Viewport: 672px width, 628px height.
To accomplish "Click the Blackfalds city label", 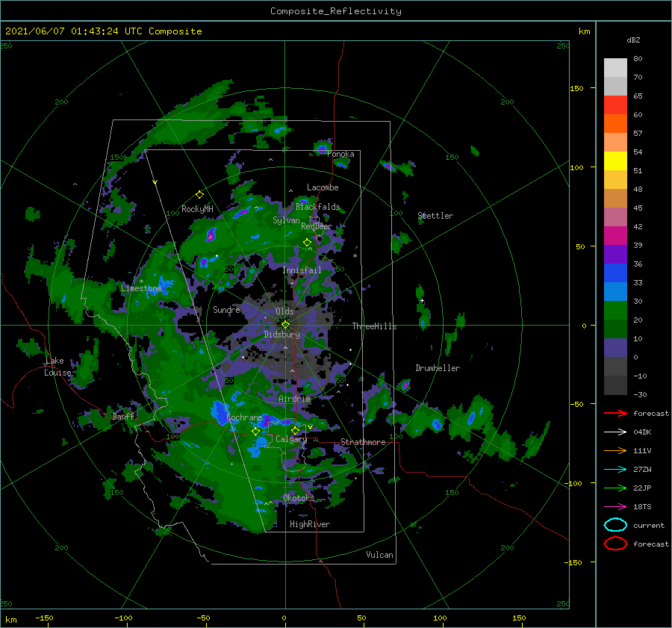I will click(x=317, y=207).
